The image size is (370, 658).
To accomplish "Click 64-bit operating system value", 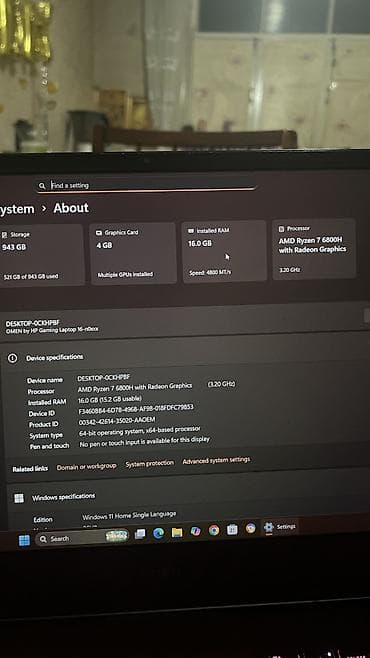I will 139,431.
